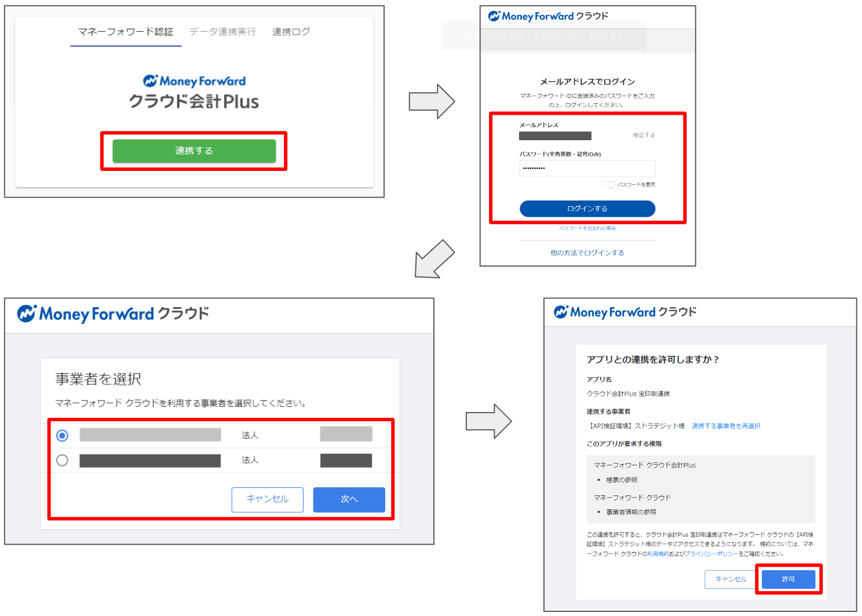Click Money Forward クラウド logo on permission page

(625, 312)
